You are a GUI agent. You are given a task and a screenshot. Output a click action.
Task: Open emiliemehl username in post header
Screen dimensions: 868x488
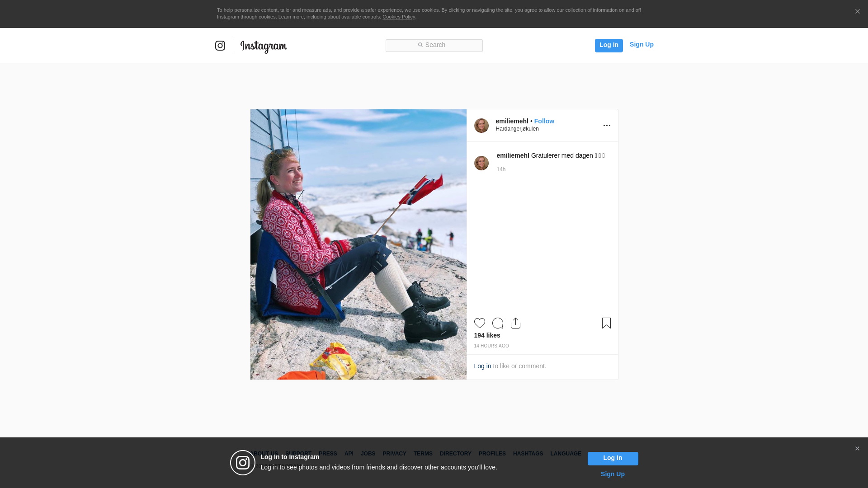tap(512, 121)
